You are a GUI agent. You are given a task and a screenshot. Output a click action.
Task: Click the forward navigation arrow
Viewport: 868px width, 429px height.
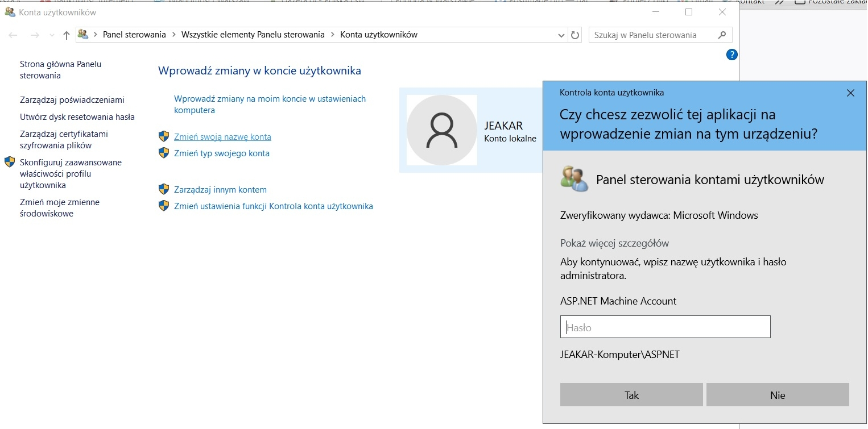click(x=35, y=35)
